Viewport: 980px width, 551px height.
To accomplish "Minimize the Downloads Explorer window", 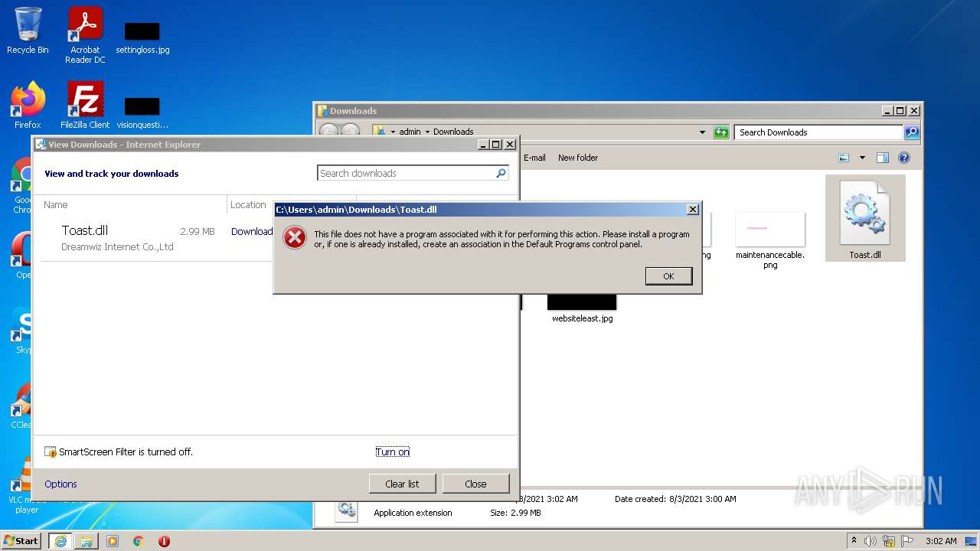I will [x=887, y=111].
